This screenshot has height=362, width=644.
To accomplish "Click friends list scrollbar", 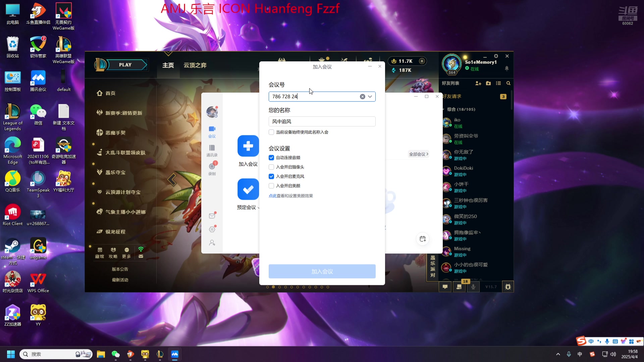I will pyautogui.click(x=512, y=100).
